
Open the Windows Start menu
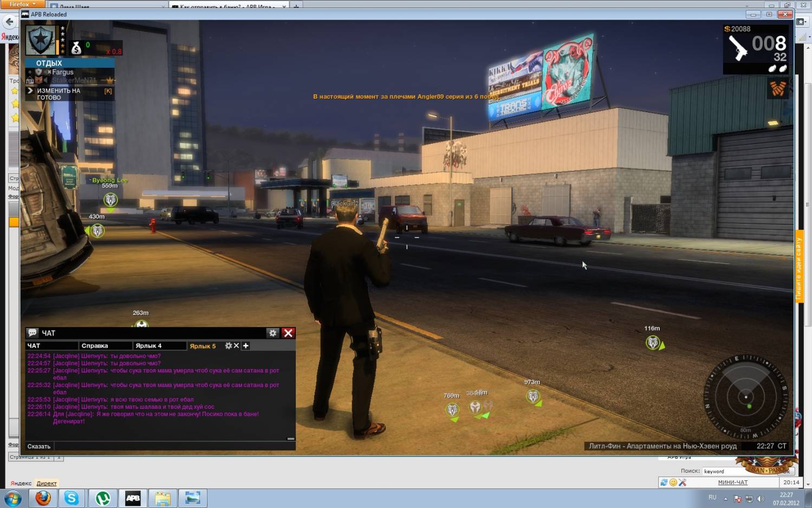tap(12, 498)
